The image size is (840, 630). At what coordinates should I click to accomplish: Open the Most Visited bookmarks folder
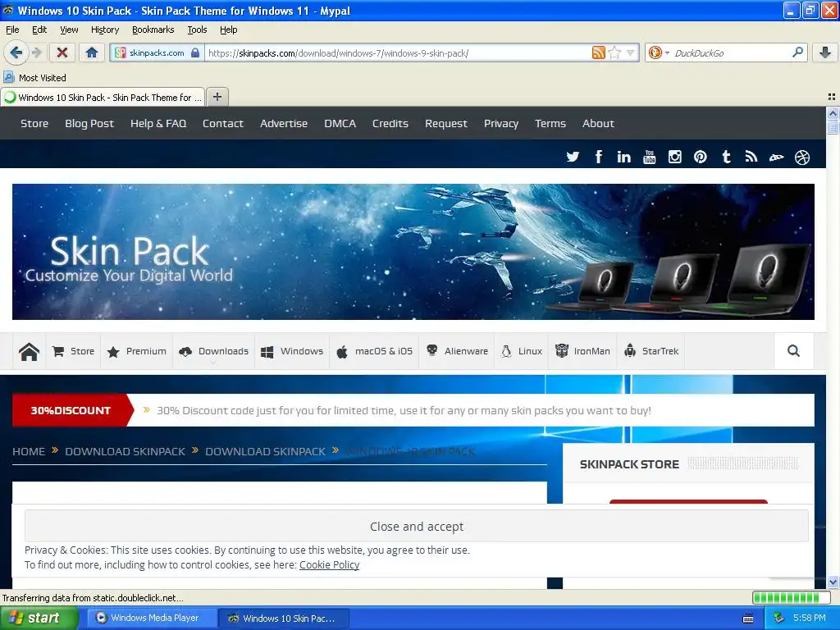[x=35, y=78]
